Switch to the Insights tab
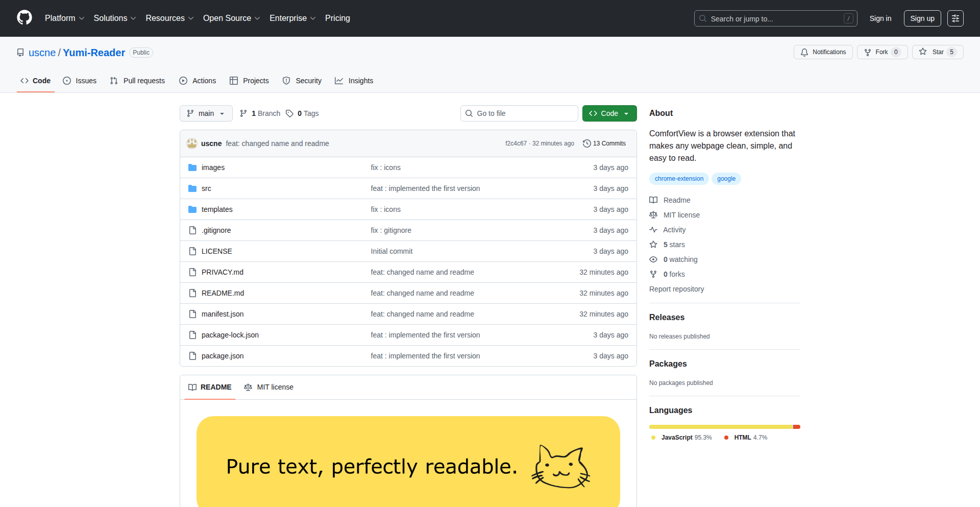 [354, 81]
